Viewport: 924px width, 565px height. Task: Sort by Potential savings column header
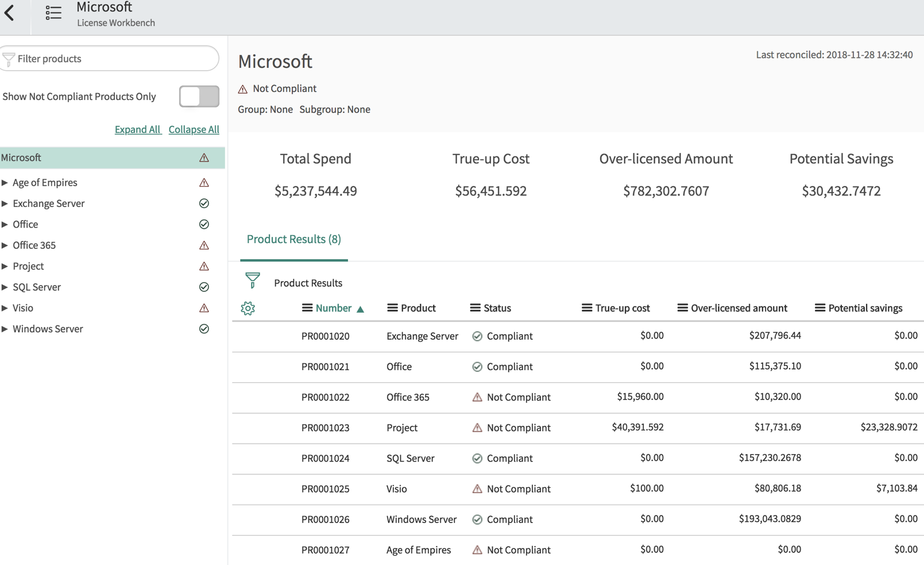coord(865,308)
